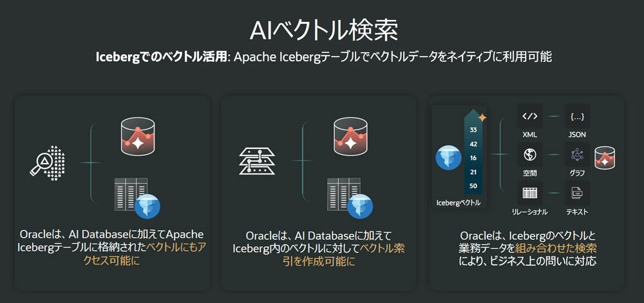Image resolution: width=644 pixels, height=303 pixels.
Task: Click the small database cylinder next to グラフ
Action: click(605, 157)
